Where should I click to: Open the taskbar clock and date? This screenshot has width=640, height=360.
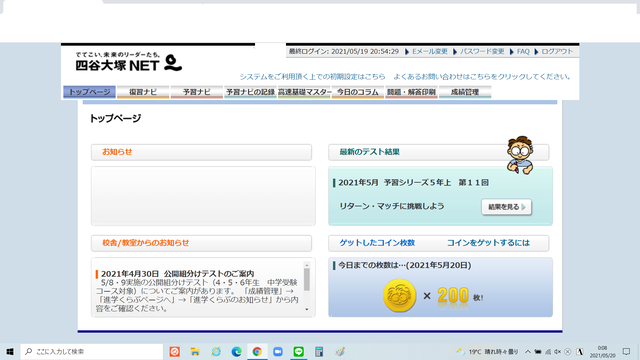[x=602, y=351]
